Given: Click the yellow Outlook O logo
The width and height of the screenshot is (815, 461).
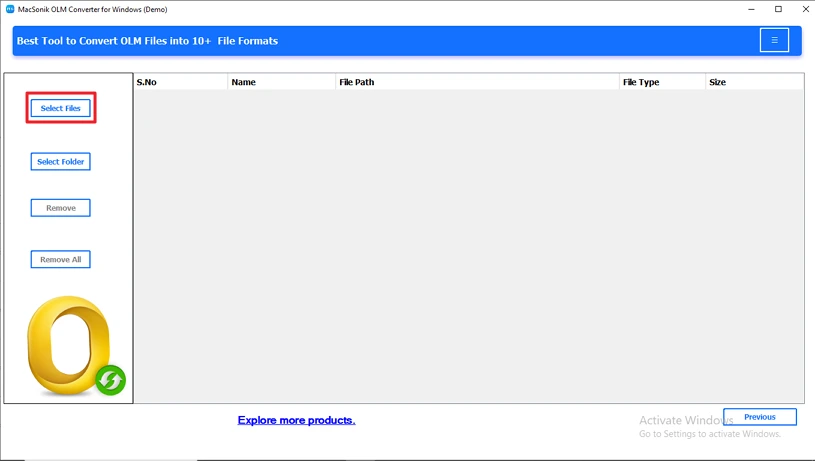Looking at the screenshot, I should (x=68, y=345).
